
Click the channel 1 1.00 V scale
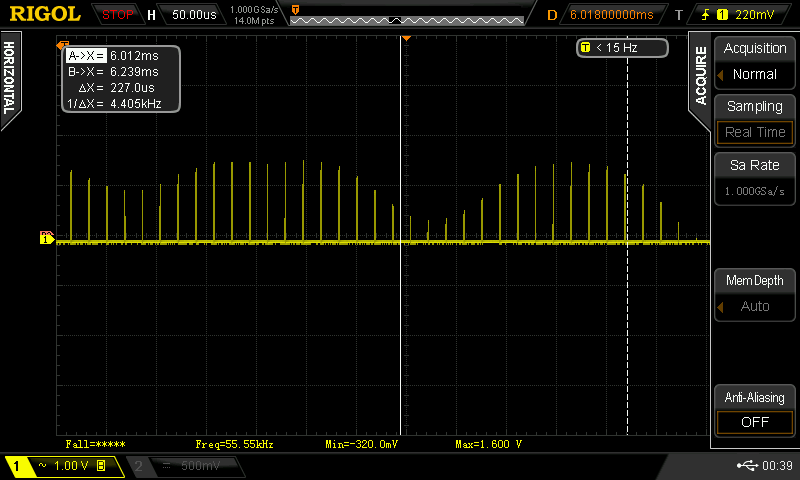tap(71, 466)
